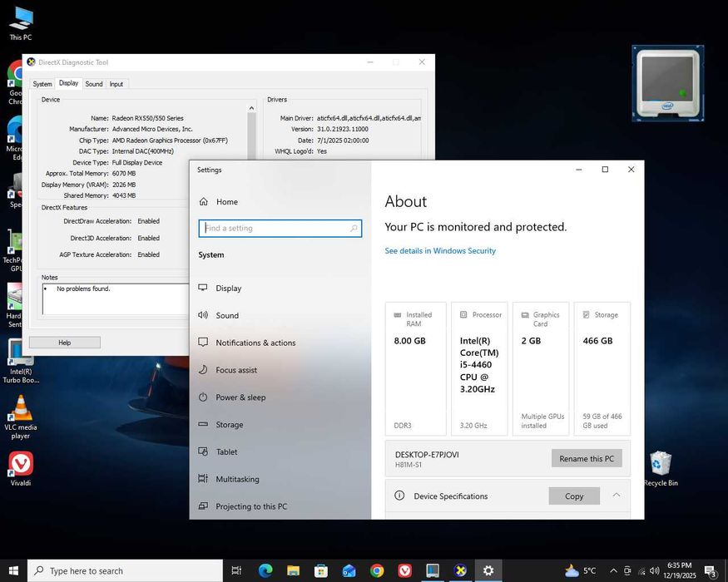
Task: Open Vivaldi from the taskbar
Action: [x=404, y=570]
